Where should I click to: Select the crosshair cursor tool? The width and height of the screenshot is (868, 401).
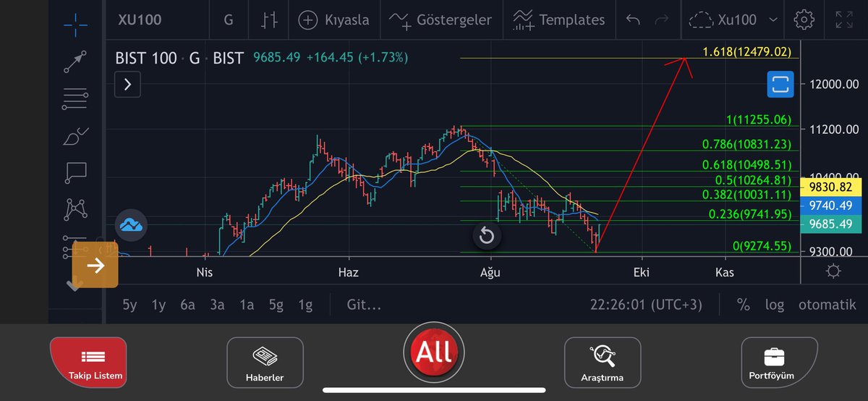pos(75,24)
